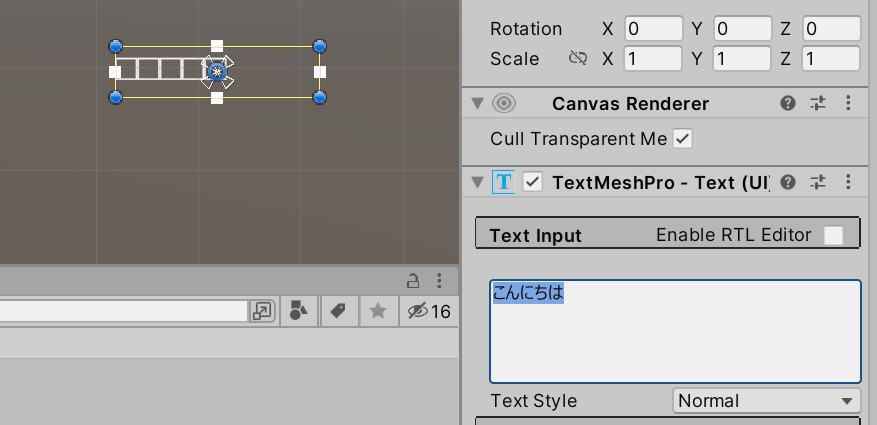Collapse the Canvas Renderer component foldout

[476, 103]
